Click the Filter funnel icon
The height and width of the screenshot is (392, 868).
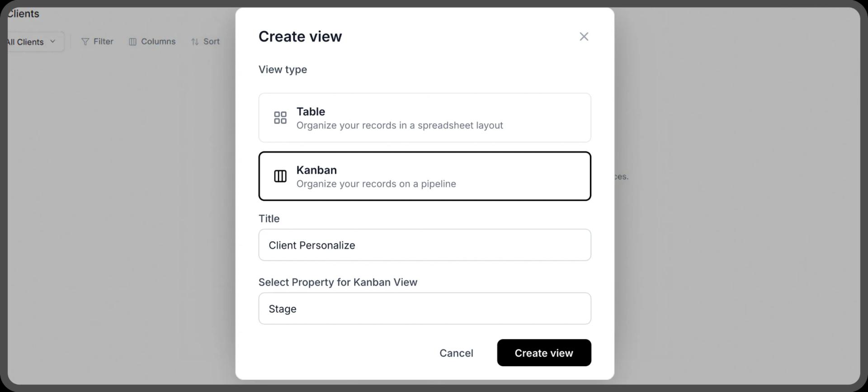85,42
